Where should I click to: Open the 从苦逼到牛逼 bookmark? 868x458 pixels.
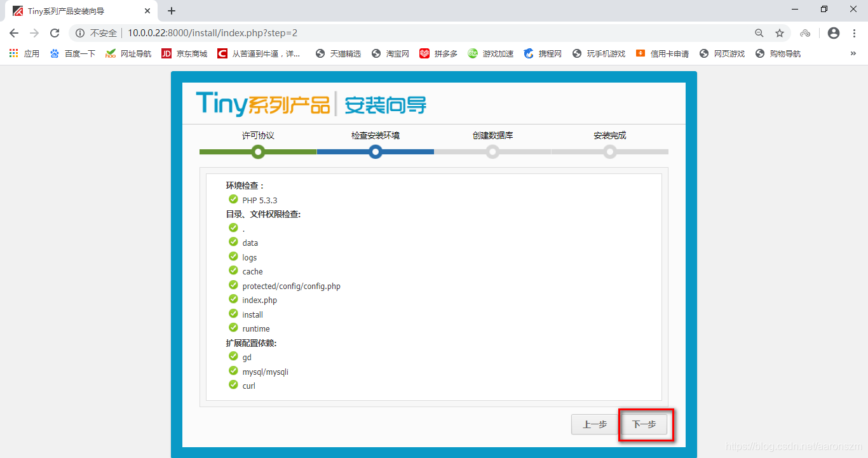click(259, 54)
